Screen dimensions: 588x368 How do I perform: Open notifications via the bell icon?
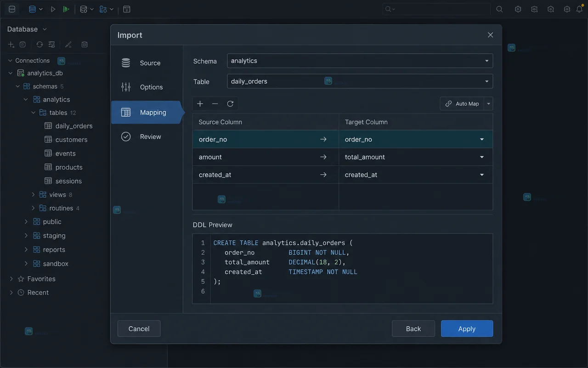579,9
